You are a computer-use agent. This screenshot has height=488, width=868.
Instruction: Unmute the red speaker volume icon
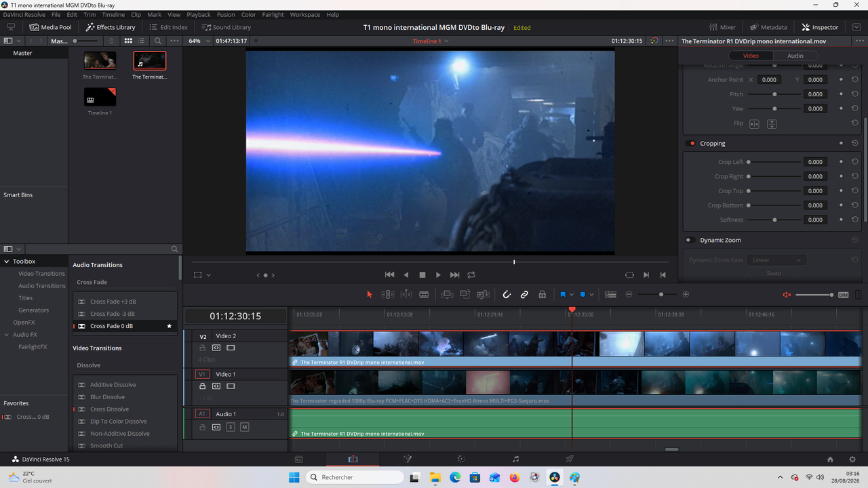(787, 295)
